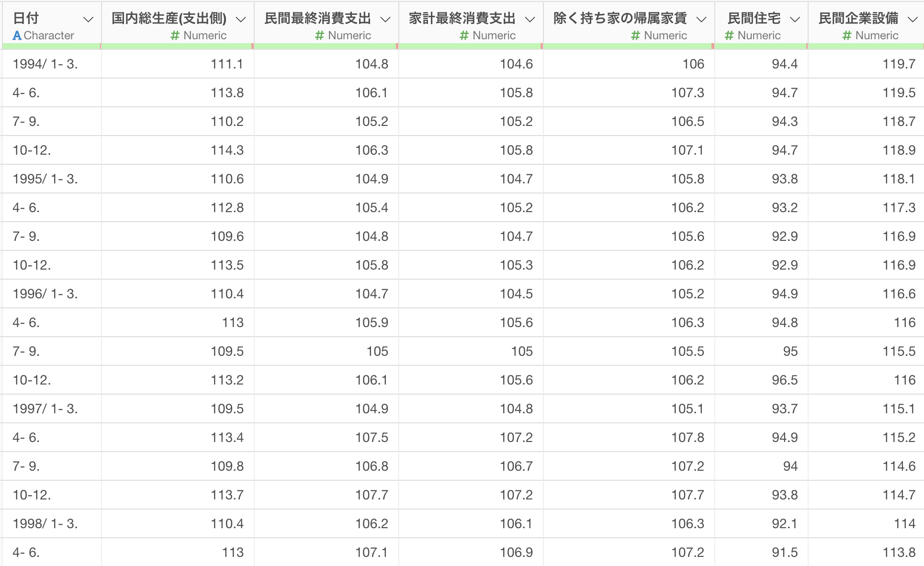924x566 pixels.
Task: Click the Numeric hash icon under 家計最終消費支出
Action: point(464,35)
